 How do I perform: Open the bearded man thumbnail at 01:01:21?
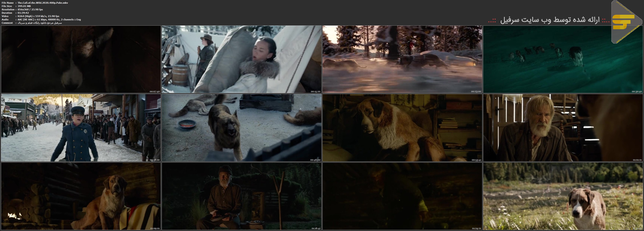click(563, 128)
